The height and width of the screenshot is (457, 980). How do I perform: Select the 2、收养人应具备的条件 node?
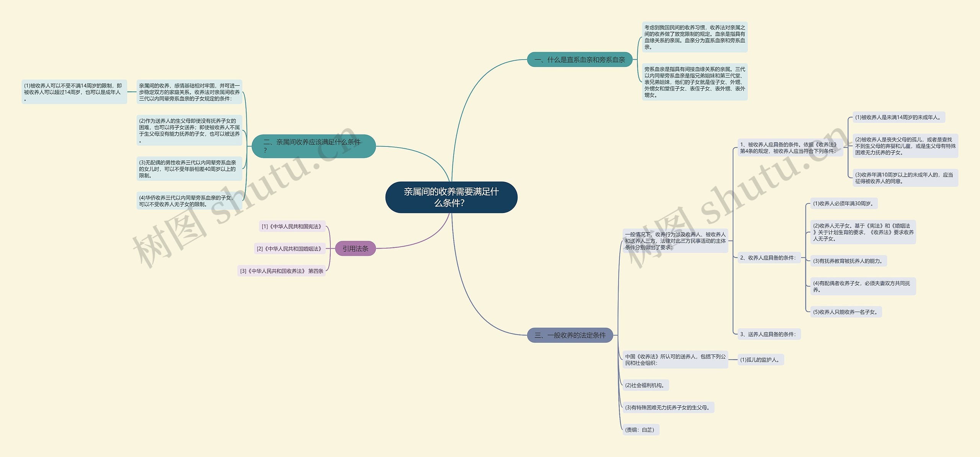(769, 258)
